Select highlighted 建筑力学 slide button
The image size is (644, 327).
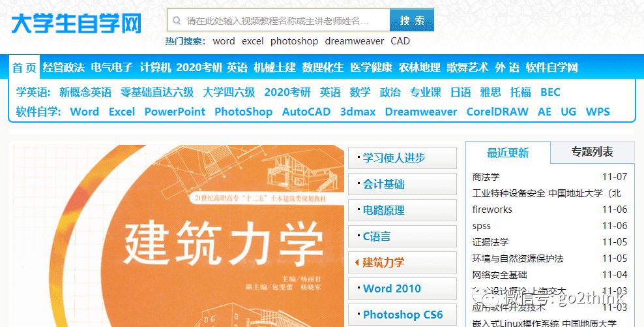coord(403,262)
